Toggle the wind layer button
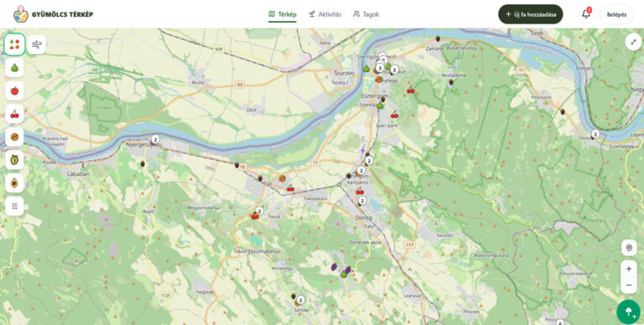 click(37, 44)
